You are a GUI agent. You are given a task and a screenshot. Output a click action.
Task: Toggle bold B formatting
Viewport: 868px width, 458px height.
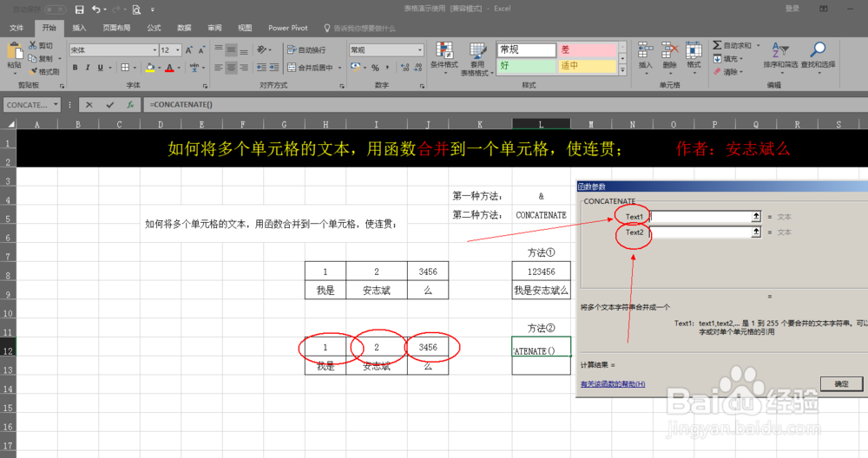point(75,68)
